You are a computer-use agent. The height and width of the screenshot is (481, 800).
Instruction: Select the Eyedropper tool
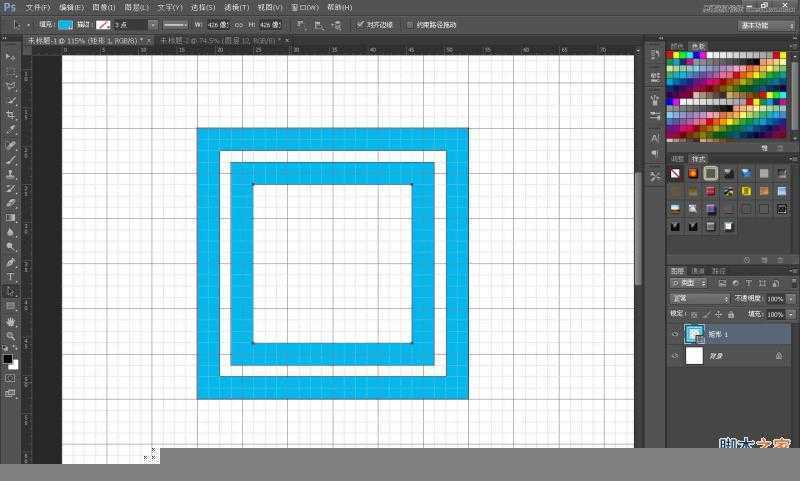(x=10, y=130)
